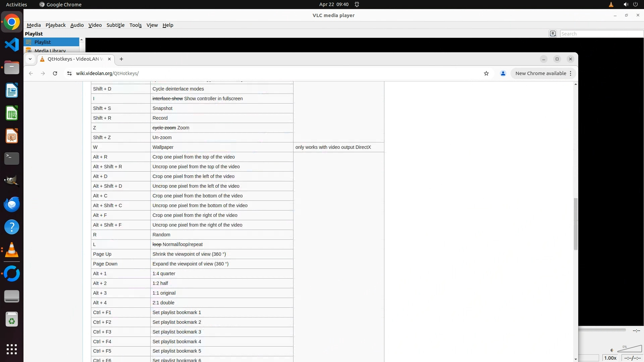Open Thunderbird mail from dock
644x362 pixels.
pos(12,204)
